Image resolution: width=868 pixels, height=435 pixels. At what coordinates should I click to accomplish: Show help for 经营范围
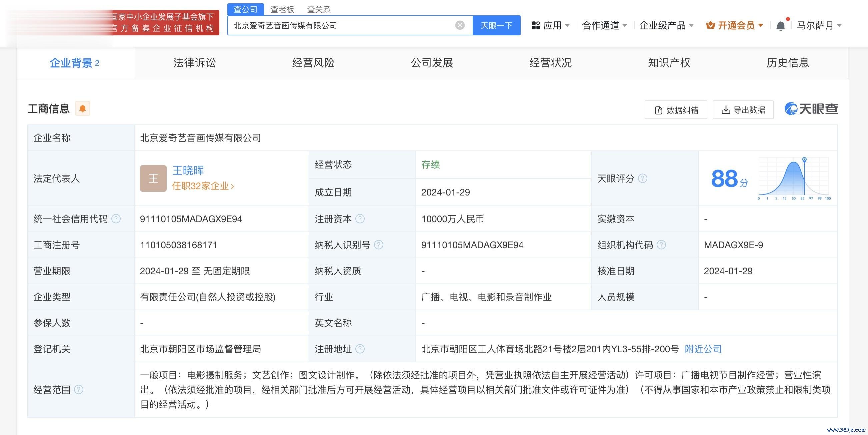click(79, 390)
